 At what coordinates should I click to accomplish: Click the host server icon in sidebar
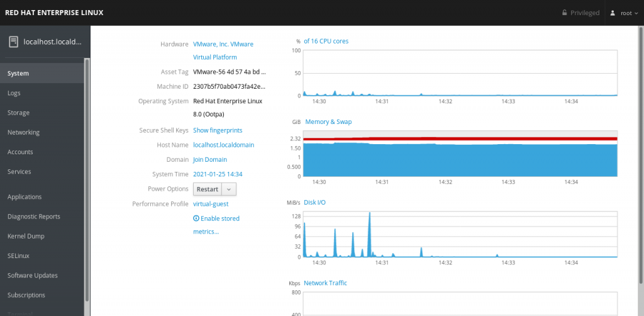13,42
